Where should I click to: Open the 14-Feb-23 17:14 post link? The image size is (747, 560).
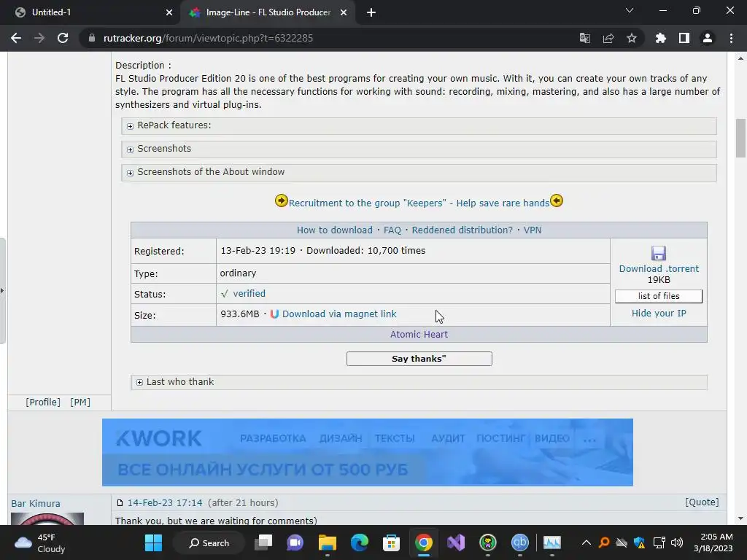(165, 503)
